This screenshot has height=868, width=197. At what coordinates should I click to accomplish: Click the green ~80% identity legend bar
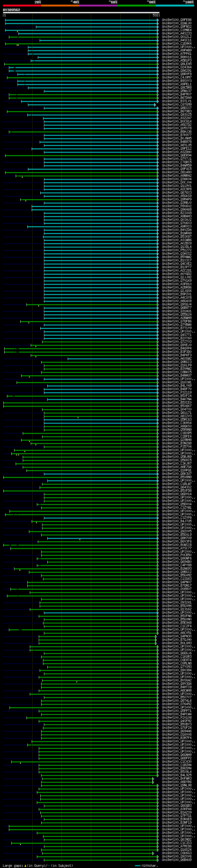137,6
